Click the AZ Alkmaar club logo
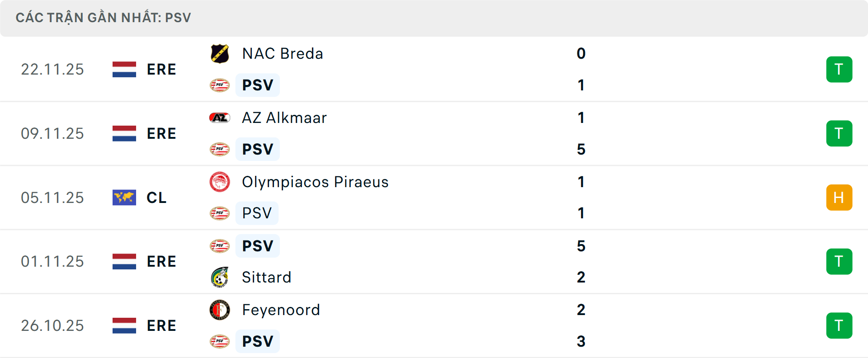The height and width of the screenshot is (358, 868). point(220,118)
